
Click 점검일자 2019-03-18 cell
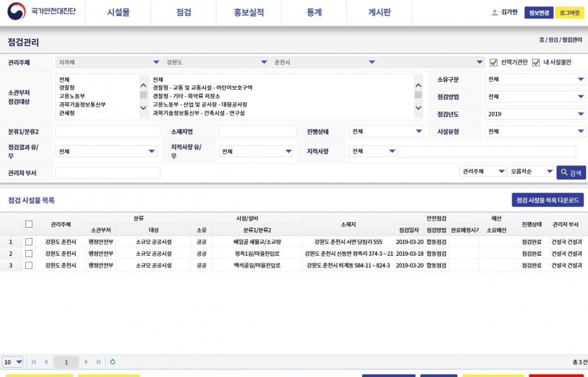409,253
